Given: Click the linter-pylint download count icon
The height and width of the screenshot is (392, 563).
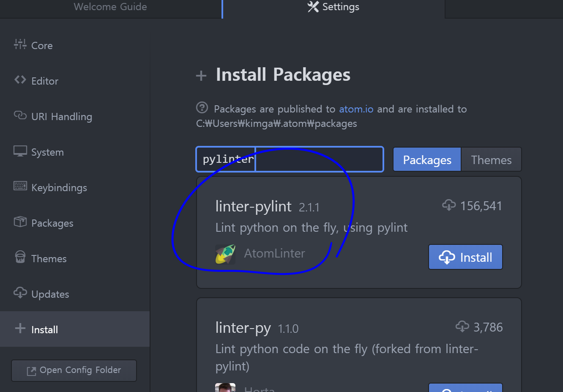Looking at the screenshot, I should pos(449,205).
